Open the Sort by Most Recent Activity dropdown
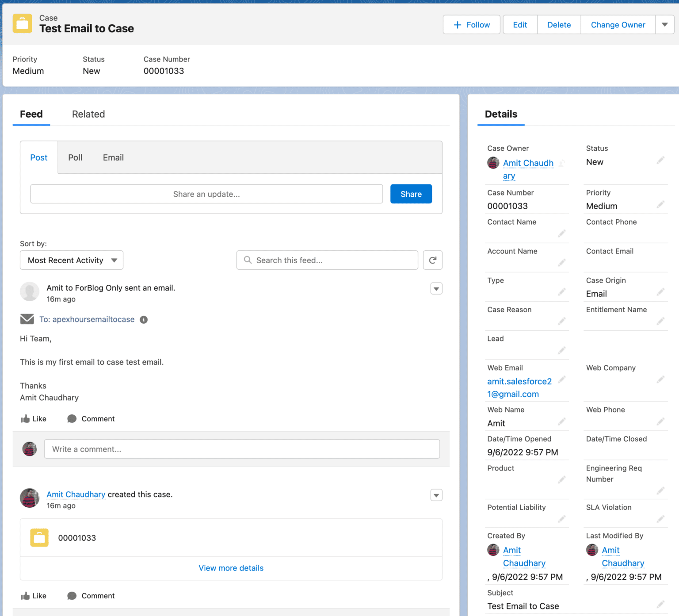The image size is (679, 616). pos(71,260)
